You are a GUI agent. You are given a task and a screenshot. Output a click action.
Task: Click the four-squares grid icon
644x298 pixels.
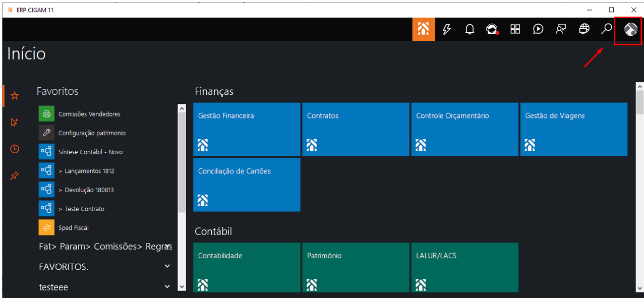coord(515,29)
